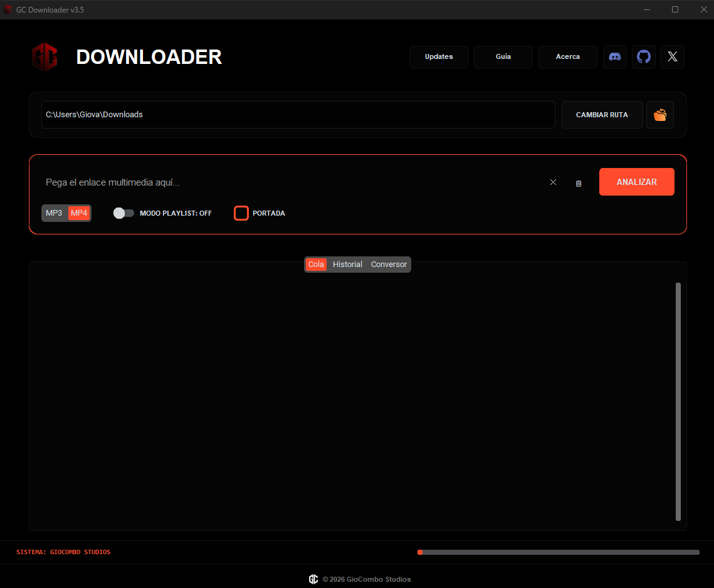Image resolution: width=714 pixels, height=588 pixels.
Task: Click the folder icon beside CAMBIAR RUTA
Action: coord(660,115)
